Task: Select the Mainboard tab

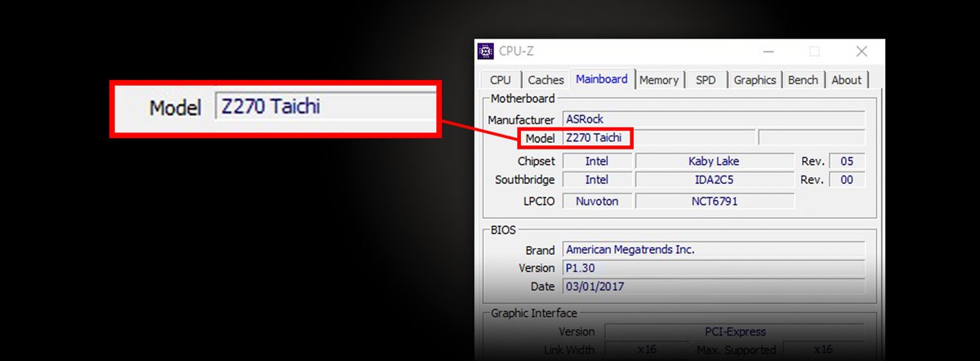Action: (601, 78)
